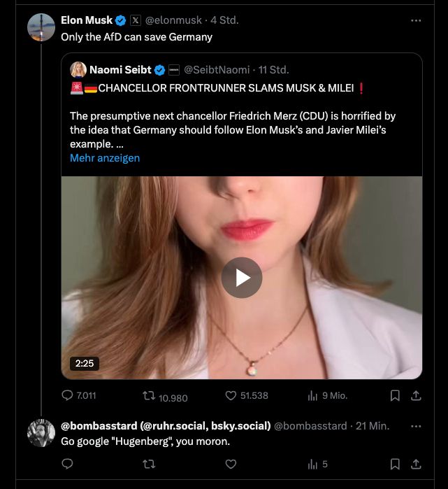Reply to bombasstard's comment
Viewport: 448px width, 489px height.
coord(68,464)
